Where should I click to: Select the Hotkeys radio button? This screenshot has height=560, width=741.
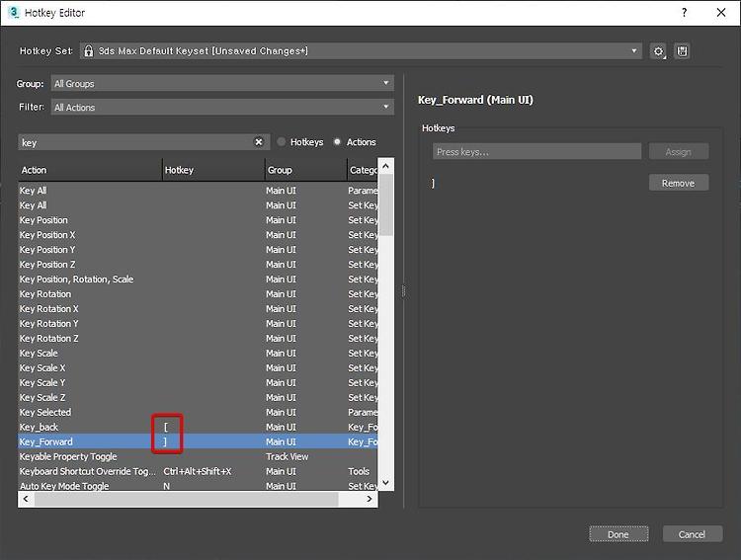click(282, 142)
